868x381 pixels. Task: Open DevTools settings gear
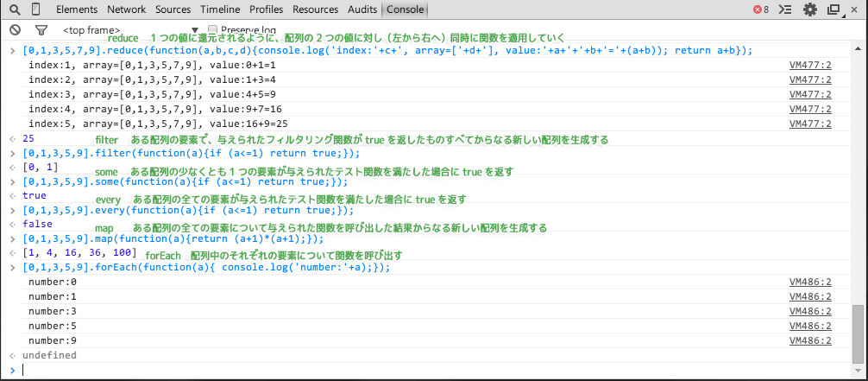810,10
